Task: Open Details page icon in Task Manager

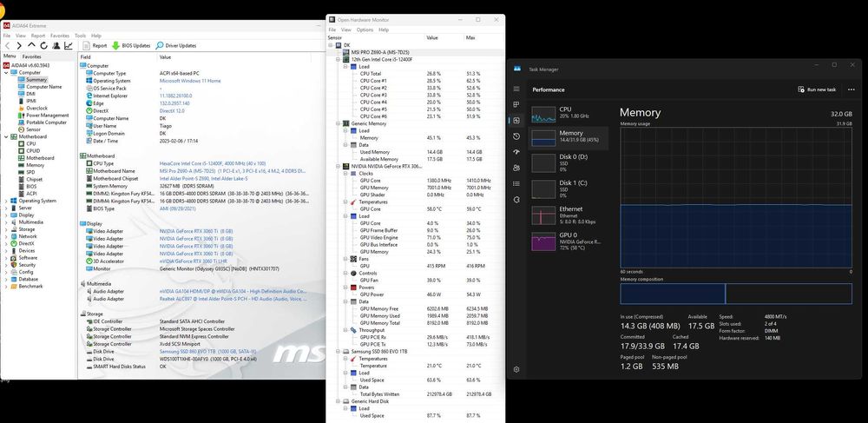Action: tap(516, 184)
